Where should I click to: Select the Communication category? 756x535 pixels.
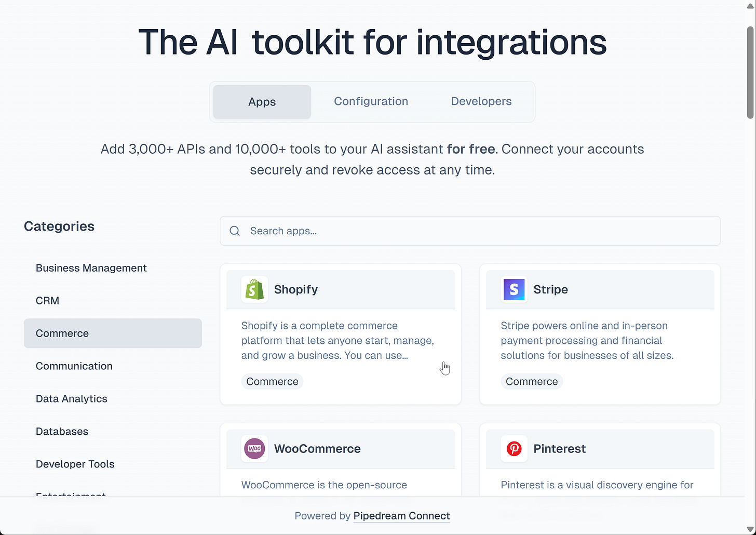74,366
